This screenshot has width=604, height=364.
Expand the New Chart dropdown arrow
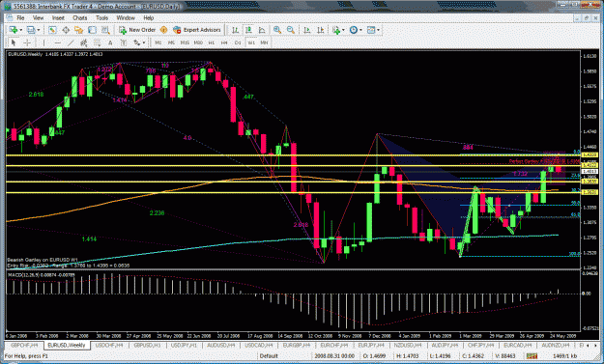(21, 30)
